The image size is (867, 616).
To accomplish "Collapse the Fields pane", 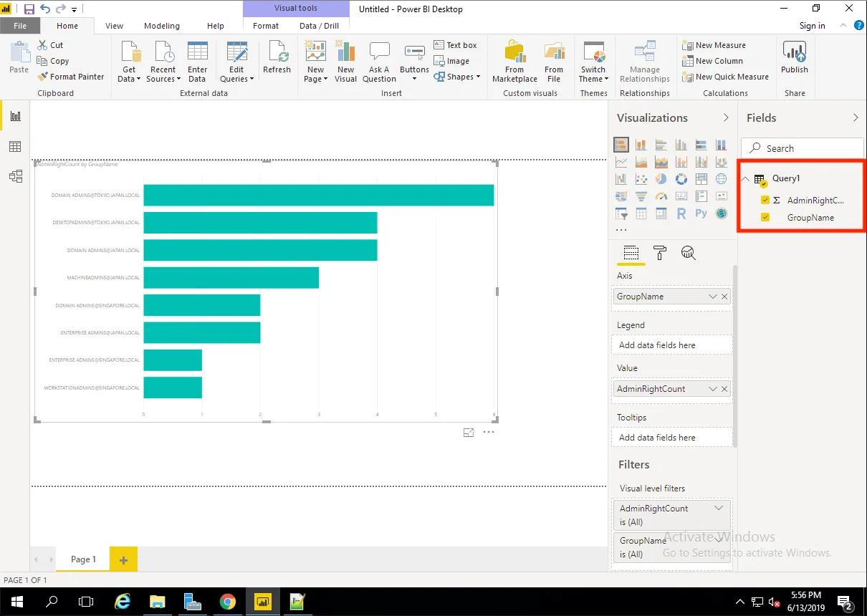I will pyautogui.click(x=856, y=117).
